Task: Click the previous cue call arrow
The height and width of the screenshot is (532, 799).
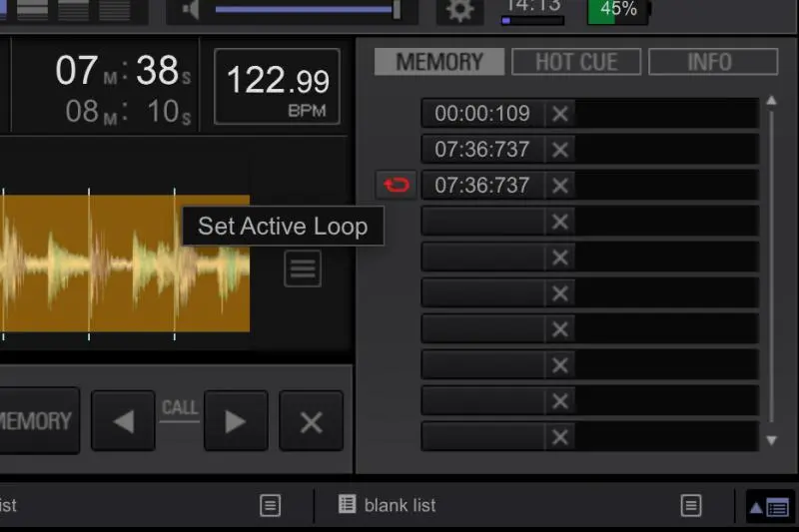Action: click(123, 421)
